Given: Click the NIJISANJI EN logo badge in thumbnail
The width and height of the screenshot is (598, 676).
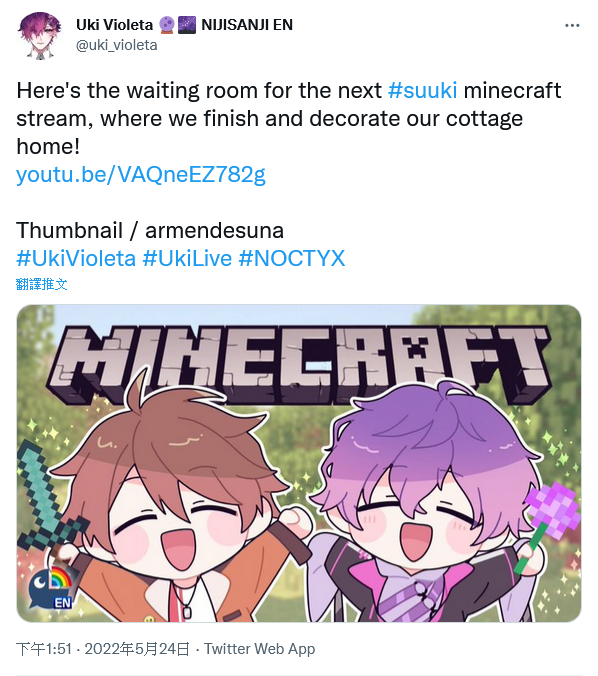Looking at the screenshot, I should click(52, 588).
